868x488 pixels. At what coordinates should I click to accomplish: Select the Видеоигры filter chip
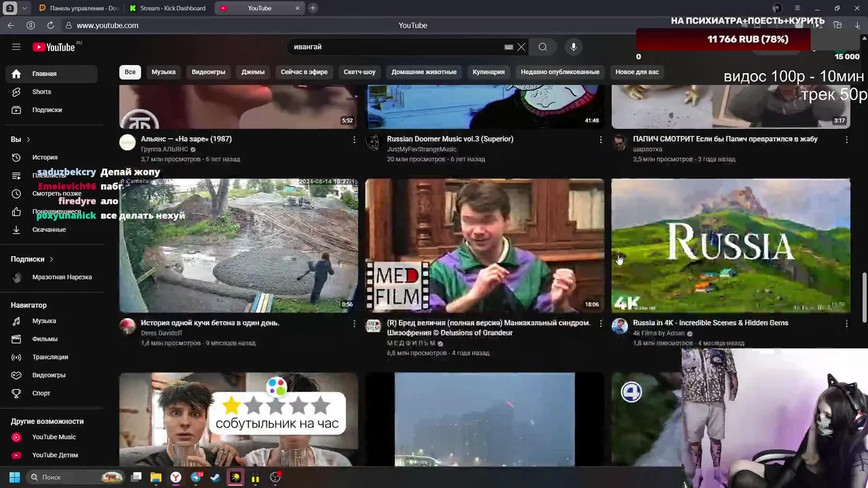point(208,72)
